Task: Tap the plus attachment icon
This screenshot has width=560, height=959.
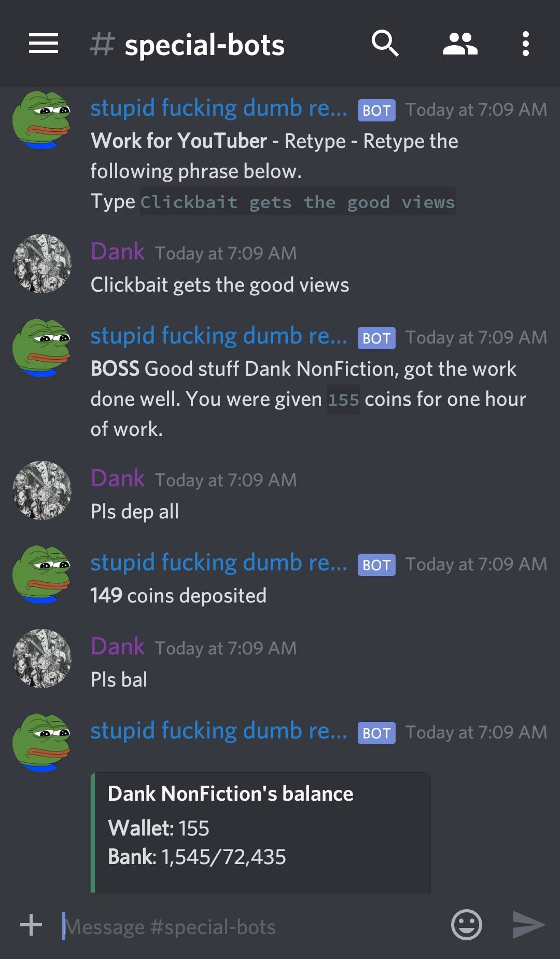Action: click(31, 924)
